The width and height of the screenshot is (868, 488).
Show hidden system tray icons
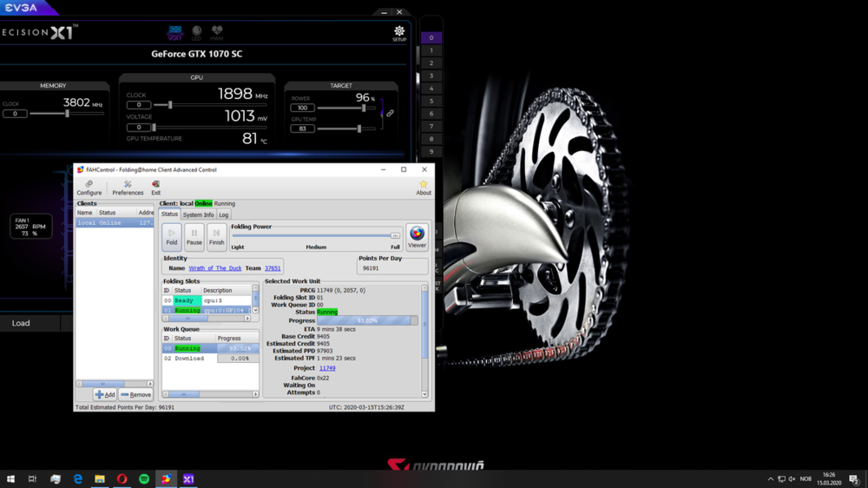[x=771, y=479]
